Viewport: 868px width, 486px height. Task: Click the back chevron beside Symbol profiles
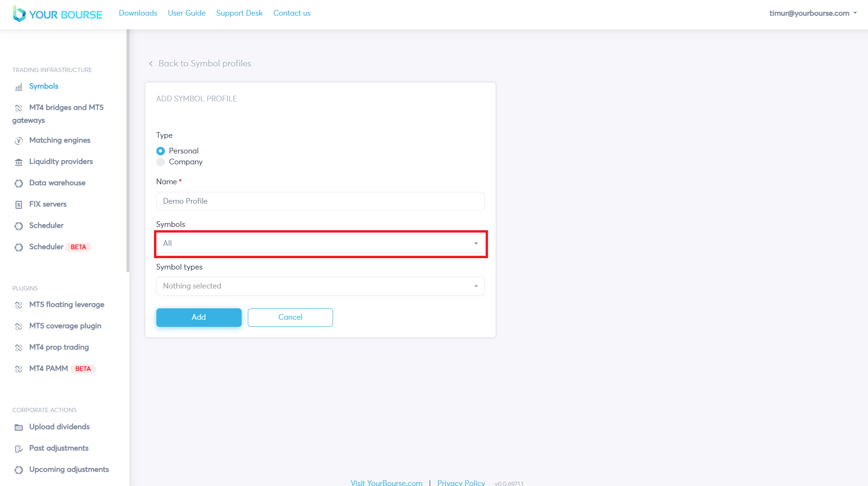151,63
